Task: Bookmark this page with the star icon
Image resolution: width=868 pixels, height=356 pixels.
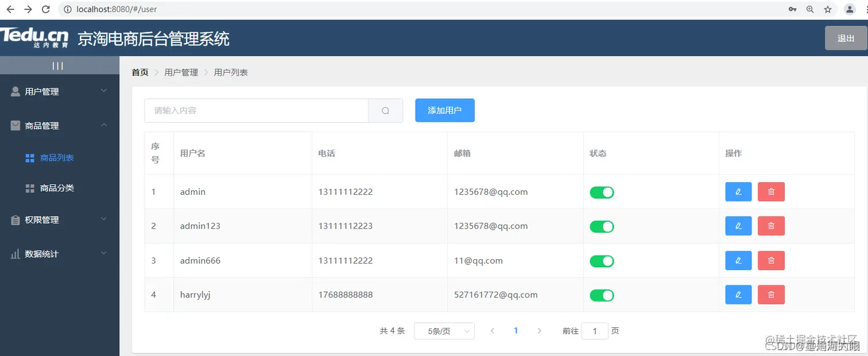Action: tap(828, 9)
